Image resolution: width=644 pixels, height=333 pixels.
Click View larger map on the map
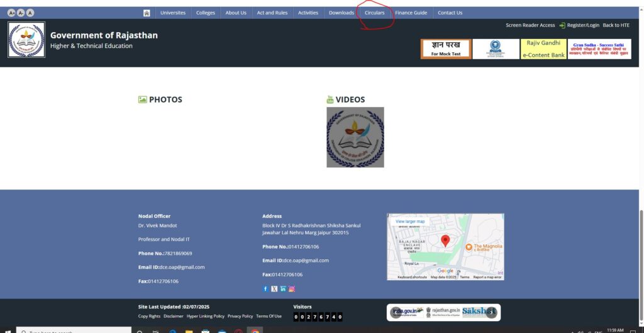coord(410,222)
